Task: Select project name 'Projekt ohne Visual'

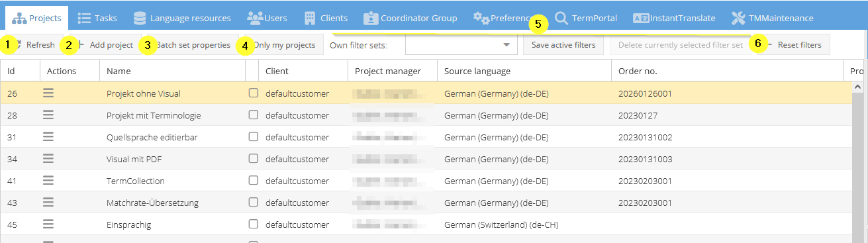Action: [x=144, y=93]
